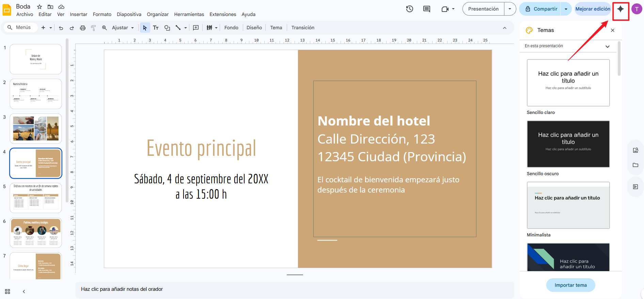The height and width of the screenshot is (299, 644).
Task: Click the video call camera icon
Action: (445, 9)
